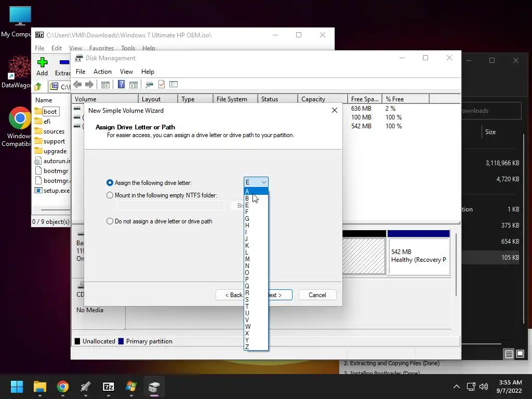The height and width of the screenshot is (399, 532).
Task: Select the upgrade folder in 7-Zip
Action: 50,151
